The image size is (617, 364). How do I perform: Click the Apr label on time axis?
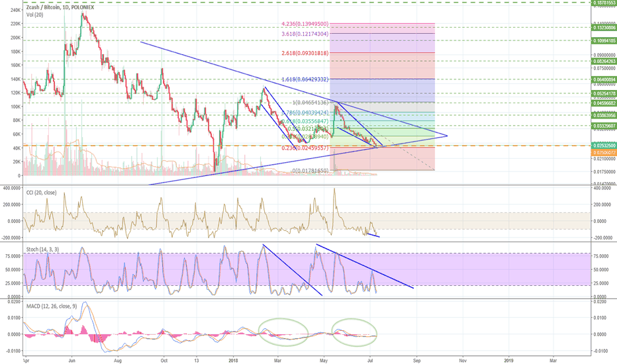(x=26, y=360)
